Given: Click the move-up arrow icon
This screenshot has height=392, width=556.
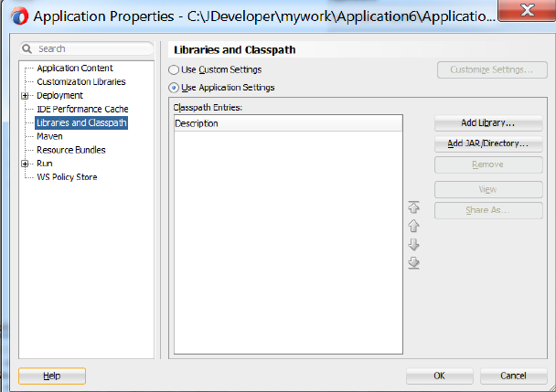Looking at the screenshot, I should click(413, 226).
